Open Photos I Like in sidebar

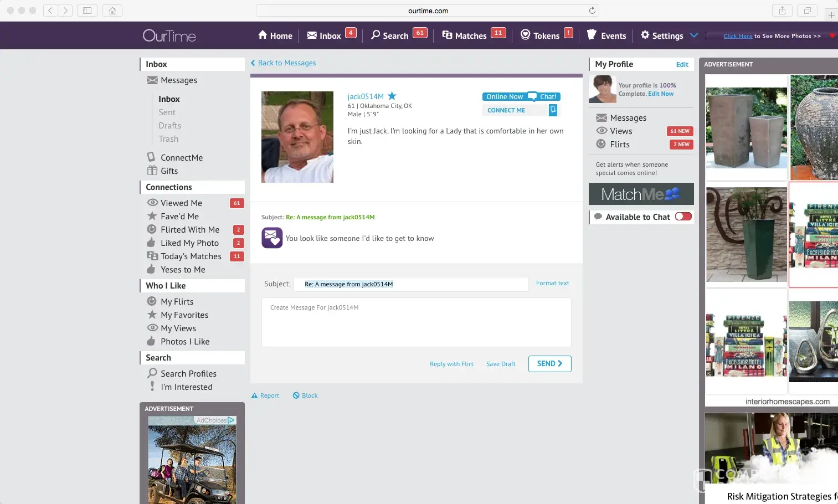[185, 342]
